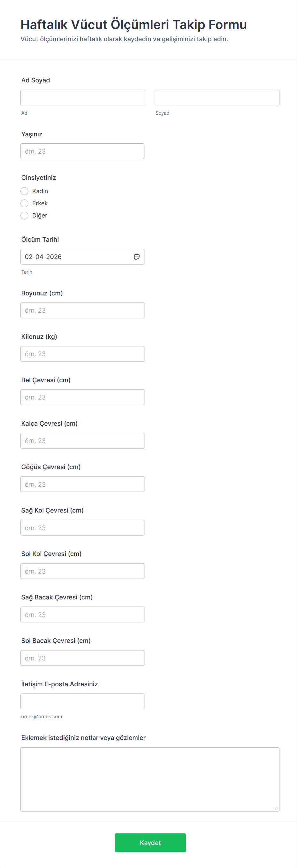Click the Kalça Çevresi (cm) field
The height and width of the screenshot is (868, 297).
pos(82,441)
